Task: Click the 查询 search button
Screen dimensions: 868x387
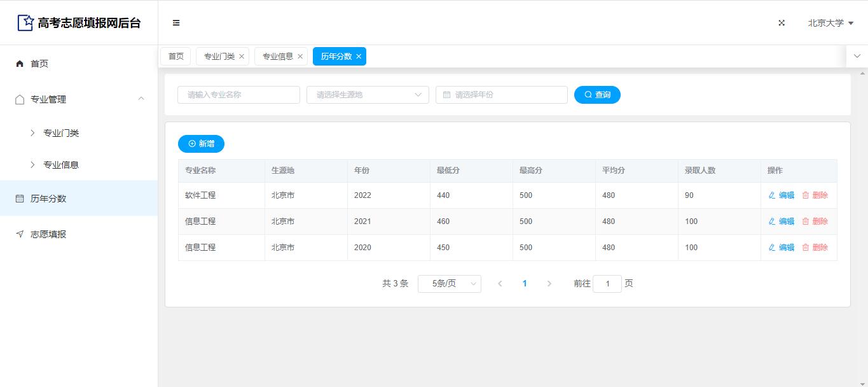Action: (597, 95)
